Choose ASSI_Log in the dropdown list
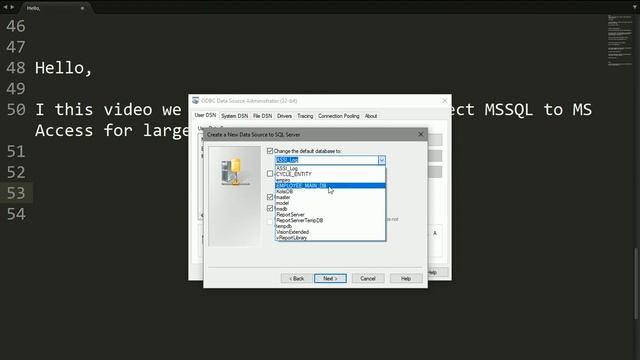The image size is (640, 360). point(330,168)
